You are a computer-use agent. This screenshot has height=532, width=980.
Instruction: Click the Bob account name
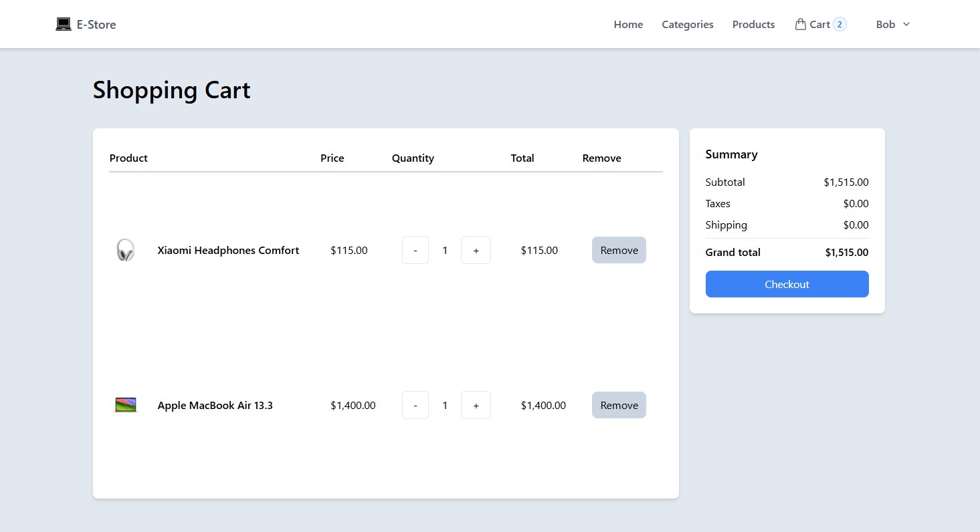coord(886,25)
